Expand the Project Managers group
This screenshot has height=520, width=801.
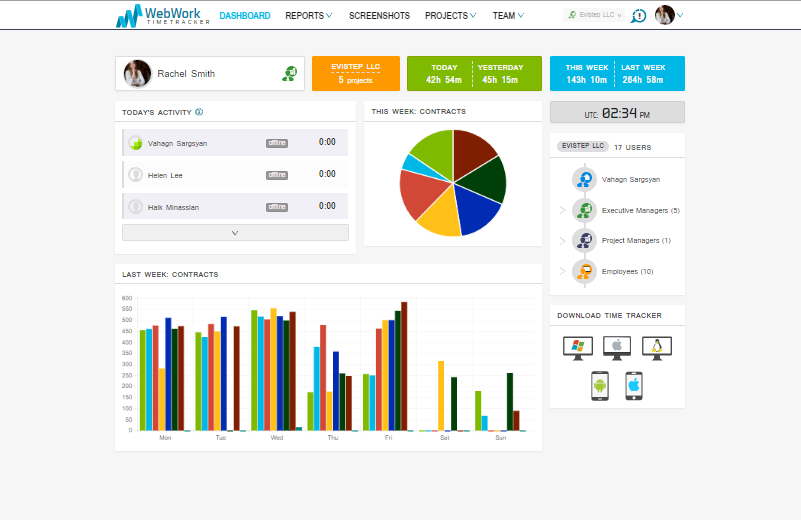[x=562, y=241]
